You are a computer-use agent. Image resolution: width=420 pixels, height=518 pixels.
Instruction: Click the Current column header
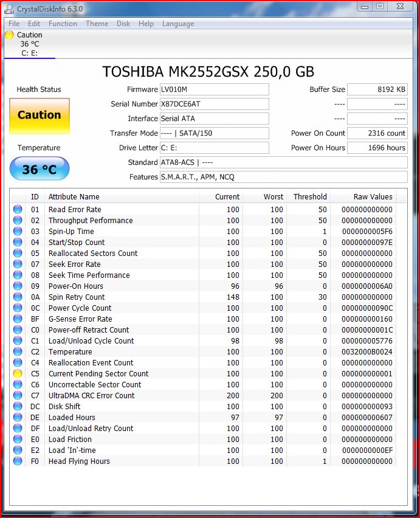click(x=221, y=197)
